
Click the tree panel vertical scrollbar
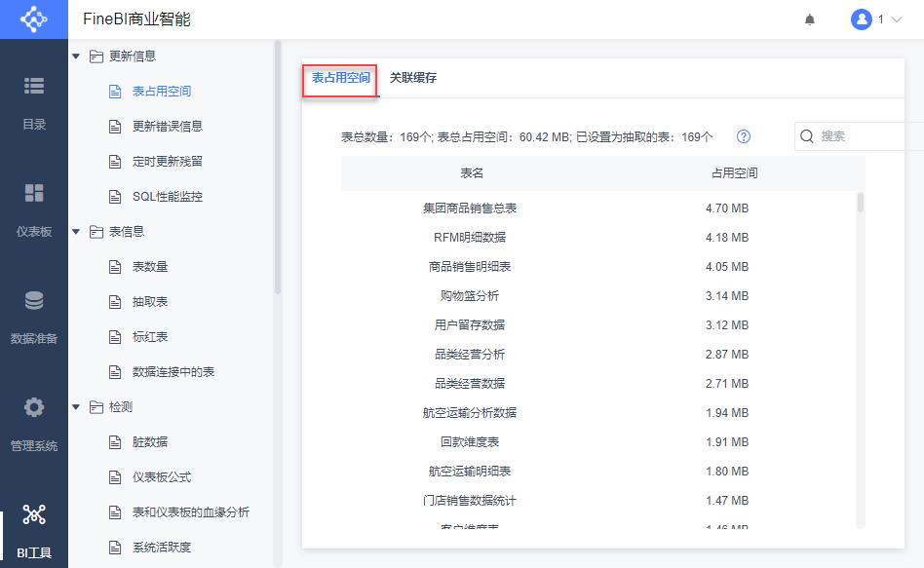click(278, 168)
